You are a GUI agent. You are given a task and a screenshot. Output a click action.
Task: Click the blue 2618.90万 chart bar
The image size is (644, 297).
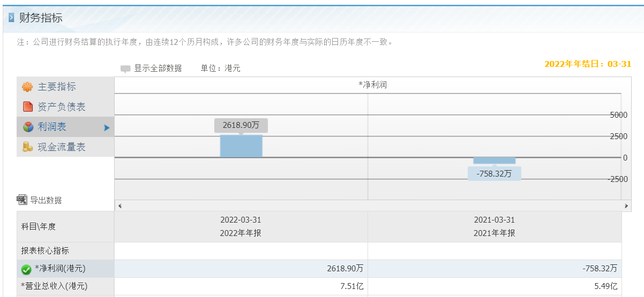(x=241, y=146)
